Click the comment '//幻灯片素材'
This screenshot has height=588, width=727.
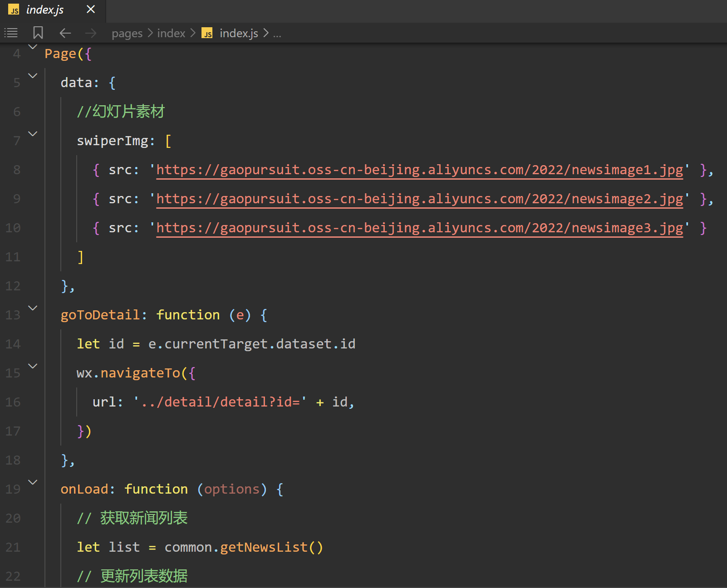[121, 112]
